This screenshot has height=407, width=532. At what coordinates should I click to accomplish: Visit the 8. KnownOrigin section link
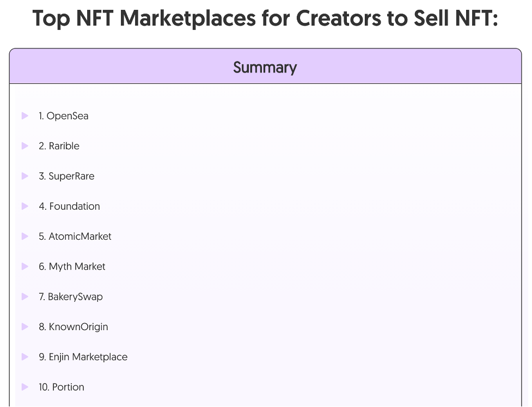[74, 327]
